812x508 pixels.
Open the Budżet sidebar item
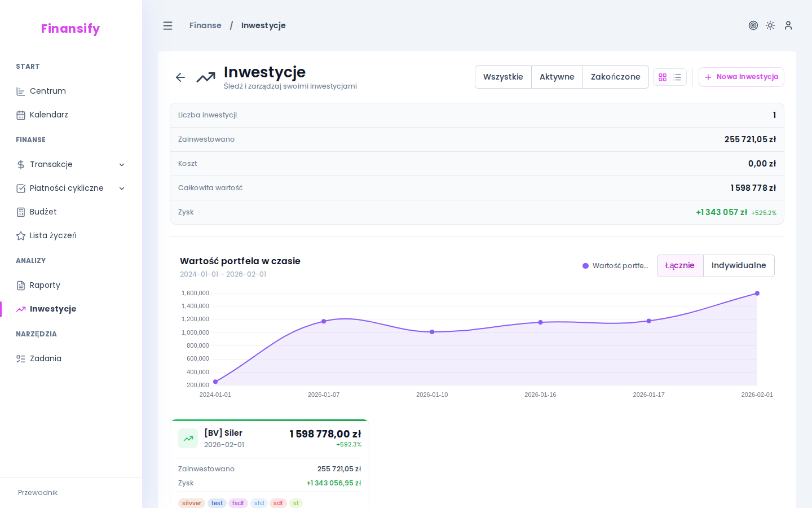tap(43, 212)
